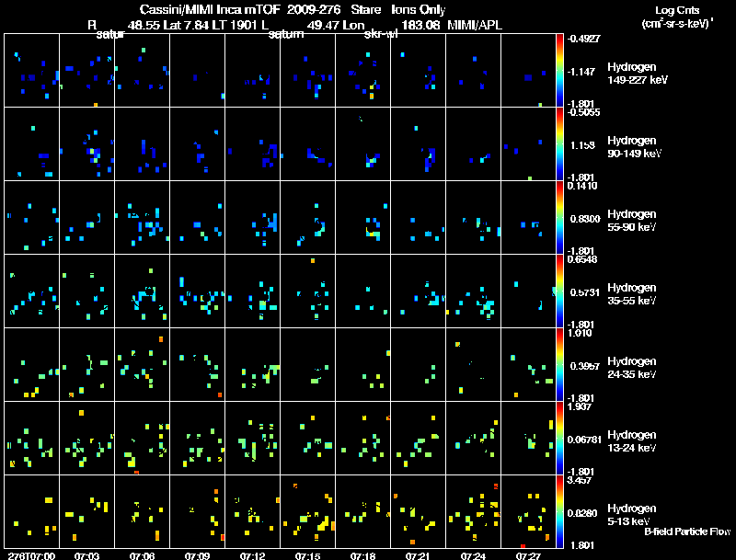Click the 07:09 time axis label
Image resolution: width=736 pixels, height=560 pixels.
(x=197, y=555)
